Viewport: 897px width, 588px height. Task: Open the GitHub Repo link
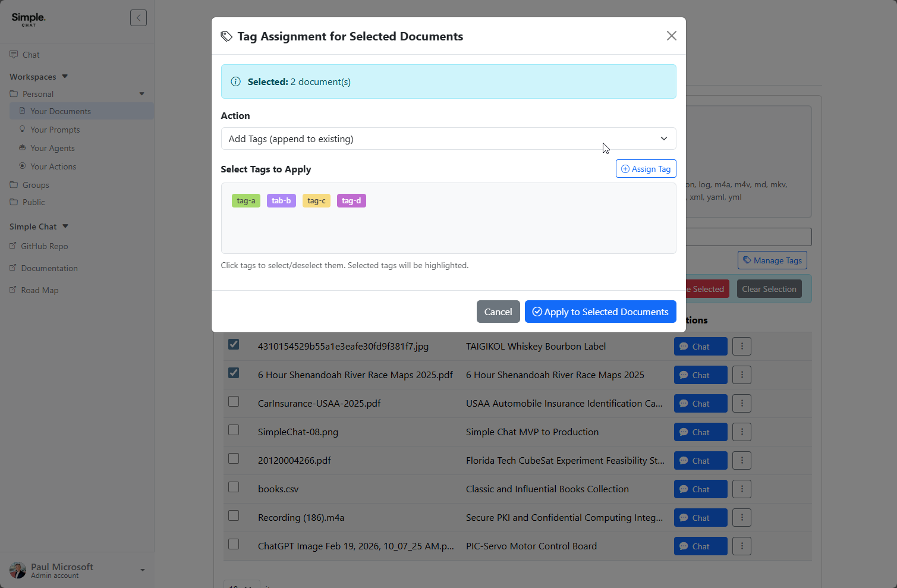pos(45,246)
